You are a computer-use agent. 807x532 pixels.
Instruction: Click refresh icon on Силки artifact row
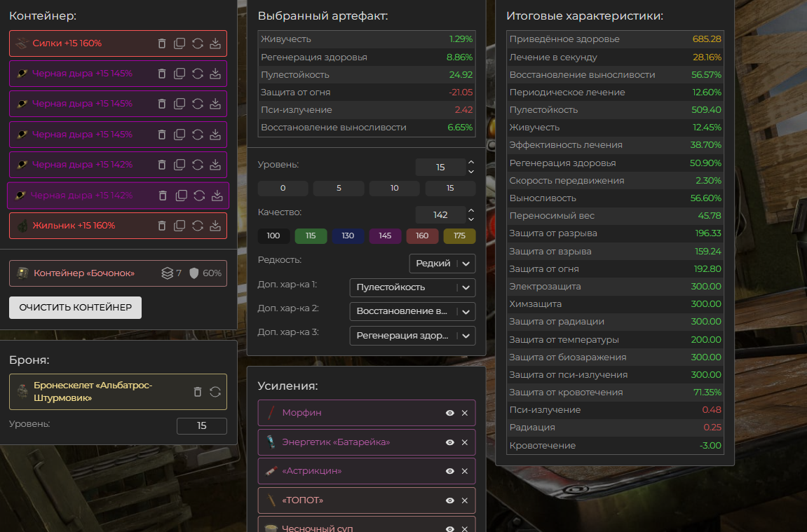(198, 43)
